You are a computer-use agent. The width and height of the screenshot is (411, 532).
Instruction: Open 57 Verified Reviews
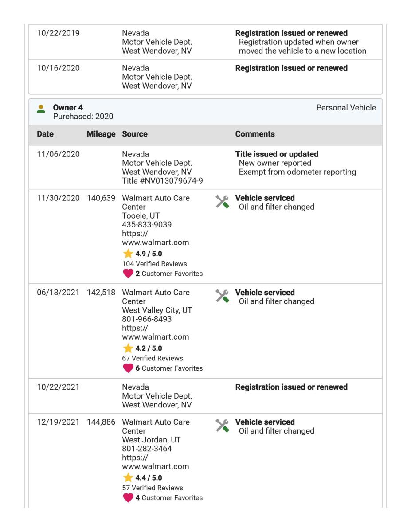coord(152,488)
